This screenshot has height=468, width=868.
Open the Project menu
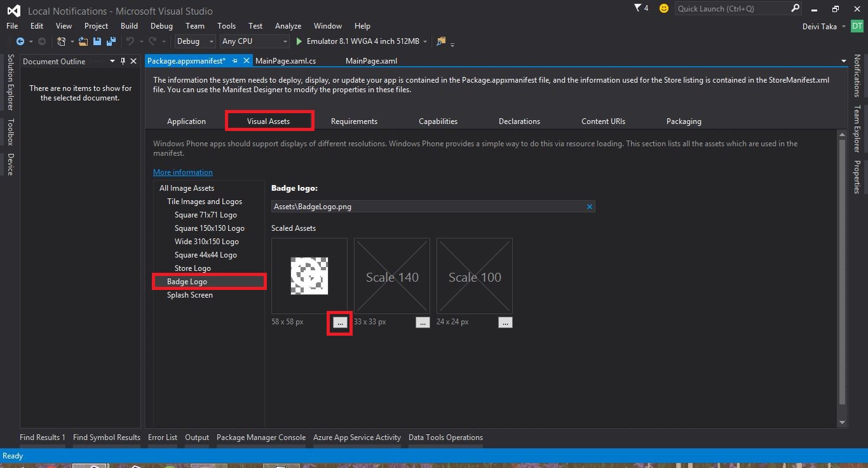[x=96, y=26]
